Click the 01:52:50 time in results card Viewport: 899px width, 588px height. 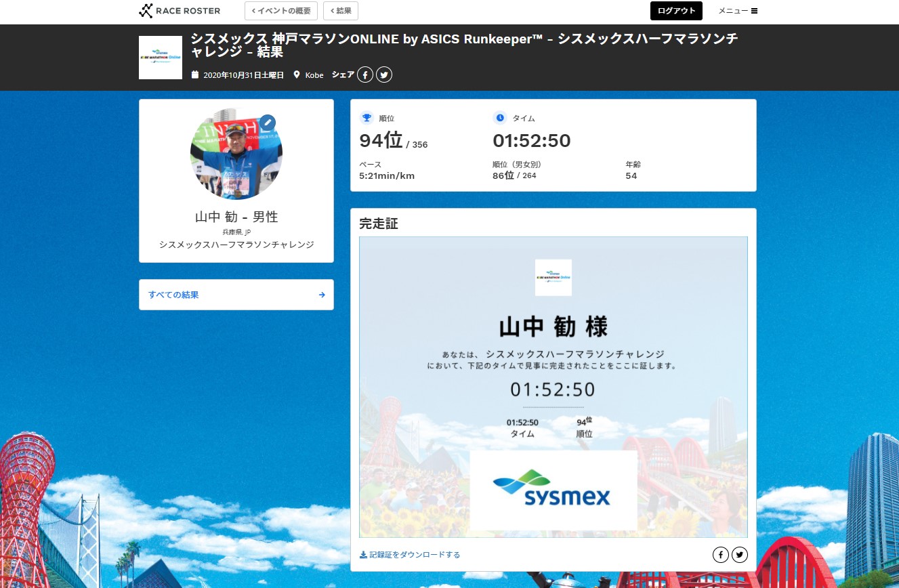[532, 141]
